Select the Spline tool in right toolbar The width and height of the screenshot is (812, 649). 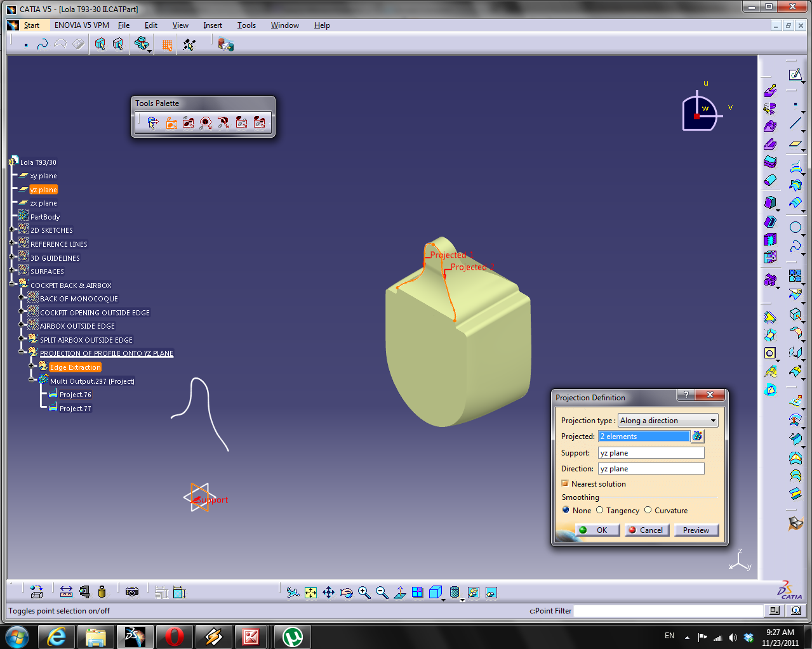tap(795, 246)
